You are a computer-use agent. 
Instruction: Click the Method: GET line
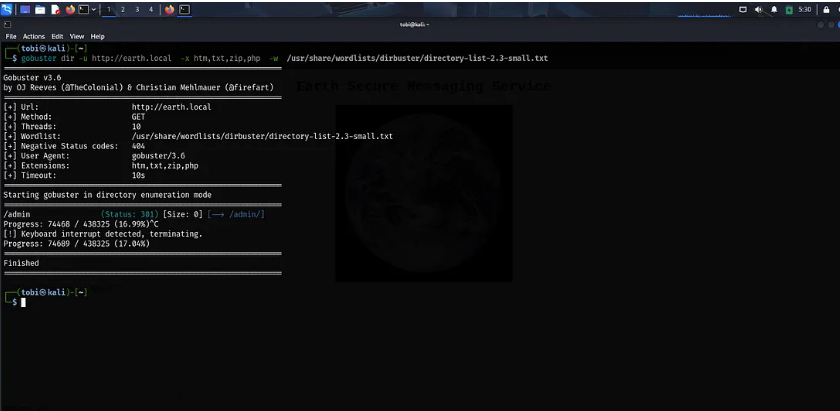[x=74, y=117]
